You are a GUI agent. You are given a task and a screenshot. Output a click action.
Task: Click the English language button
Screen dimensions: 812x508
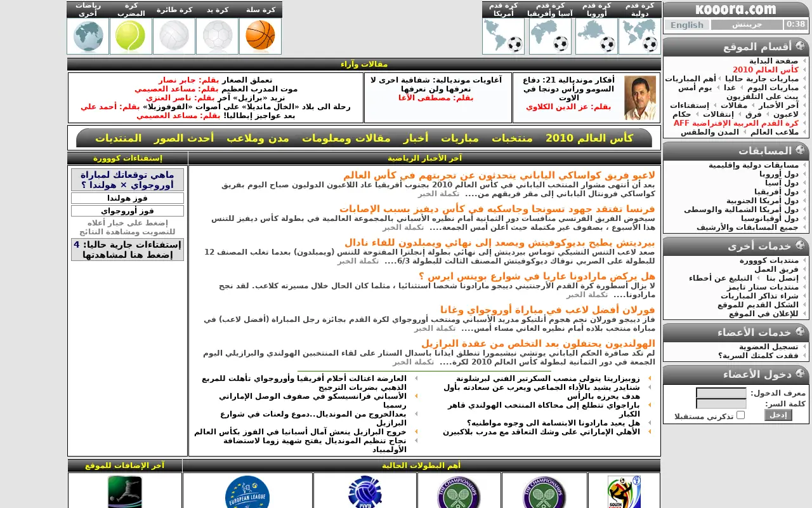click(x=687, y=25)
